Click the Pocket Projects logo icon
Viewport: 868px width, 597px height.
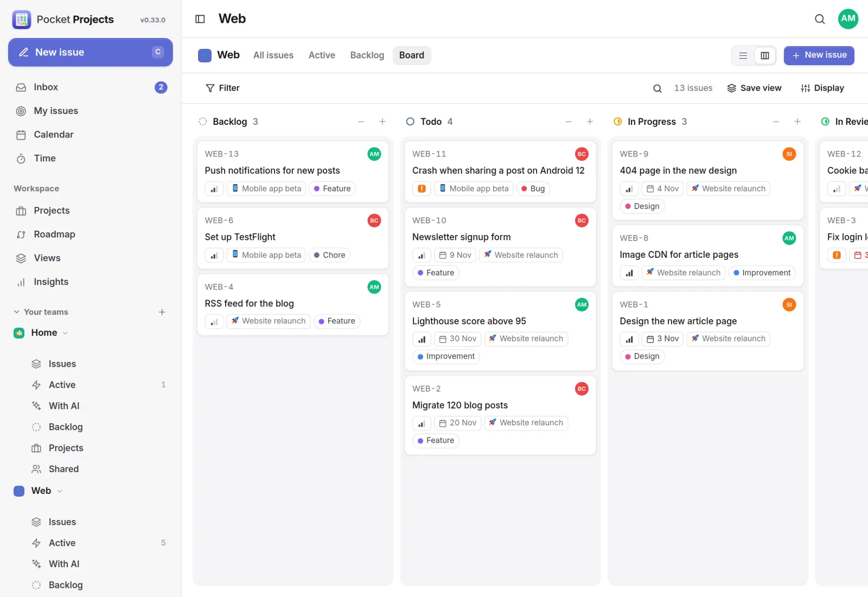(x=22, y=20)
